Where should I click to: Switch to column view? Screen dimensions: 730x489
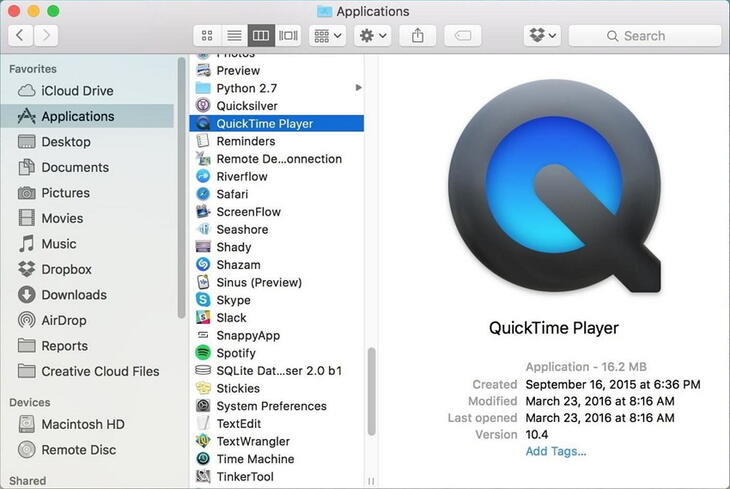tap(261, 36)
